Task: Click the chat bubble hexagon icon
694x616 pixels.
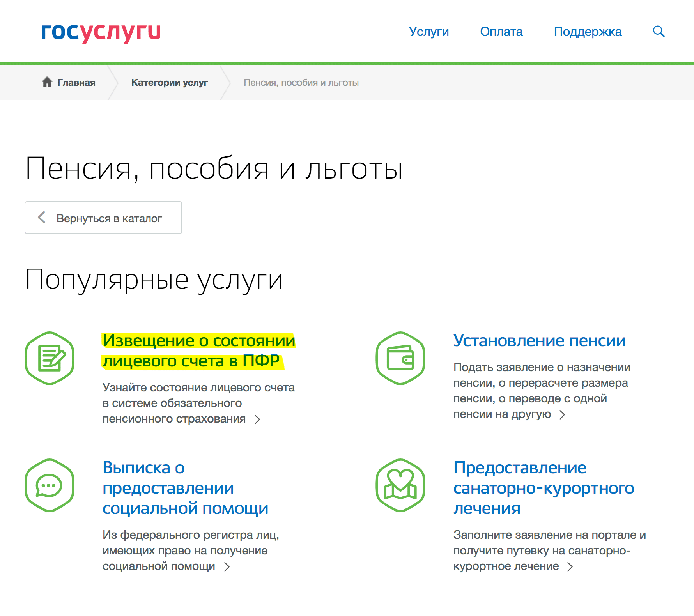Action: [x=50, y=485]
